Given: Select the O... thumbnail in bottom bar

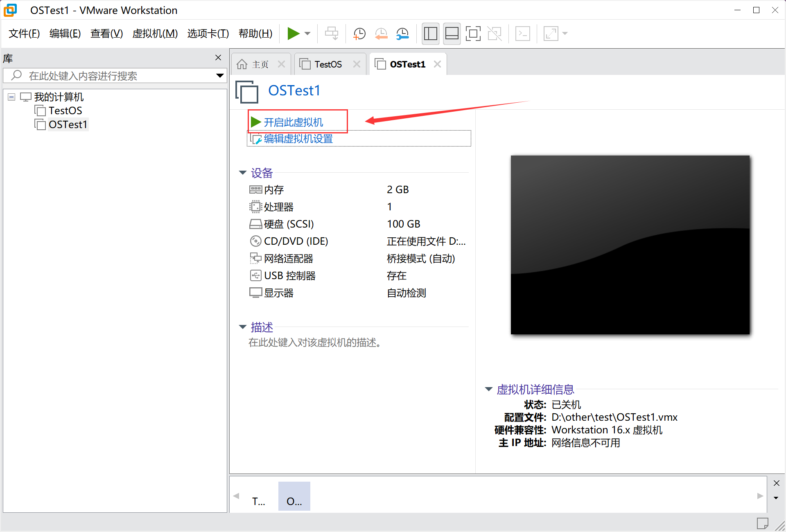Looking at the screenshot, I should (x=294, y=496).
